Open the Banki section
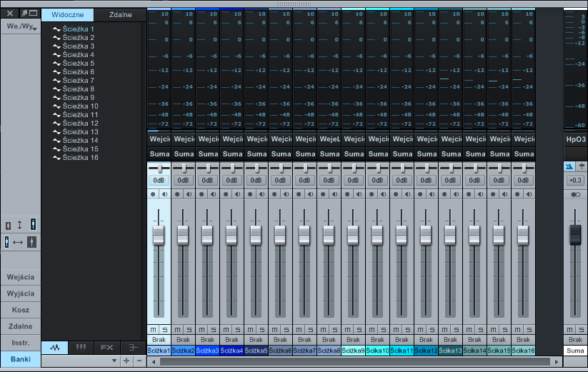 coord(21,359)
